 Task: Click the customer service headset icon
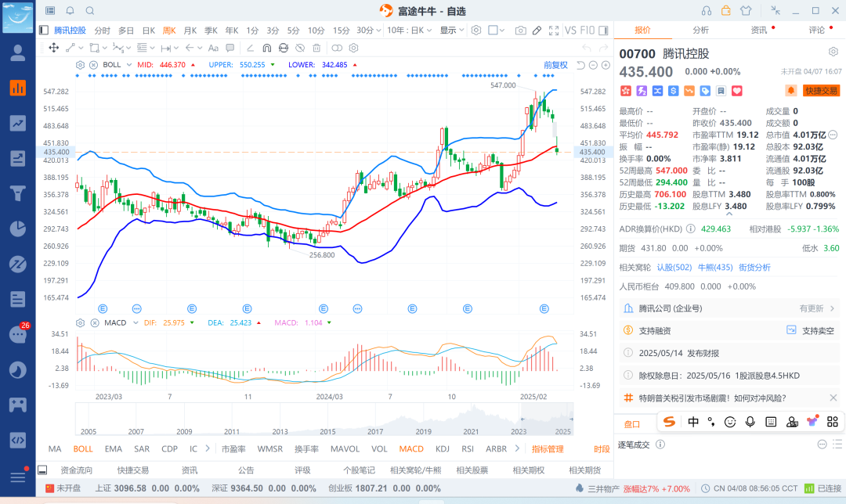click(707, 11)
